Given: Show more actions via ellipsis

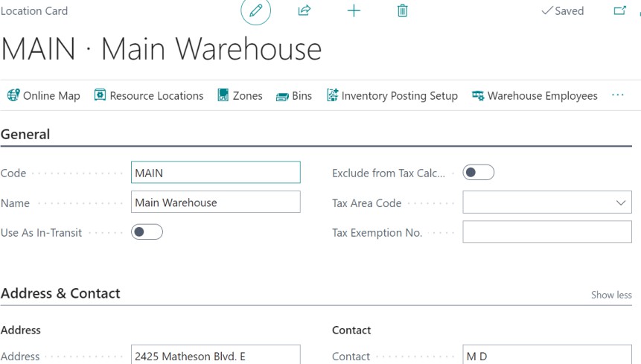Looking at the screenshot, I should [x=617, y=95].
